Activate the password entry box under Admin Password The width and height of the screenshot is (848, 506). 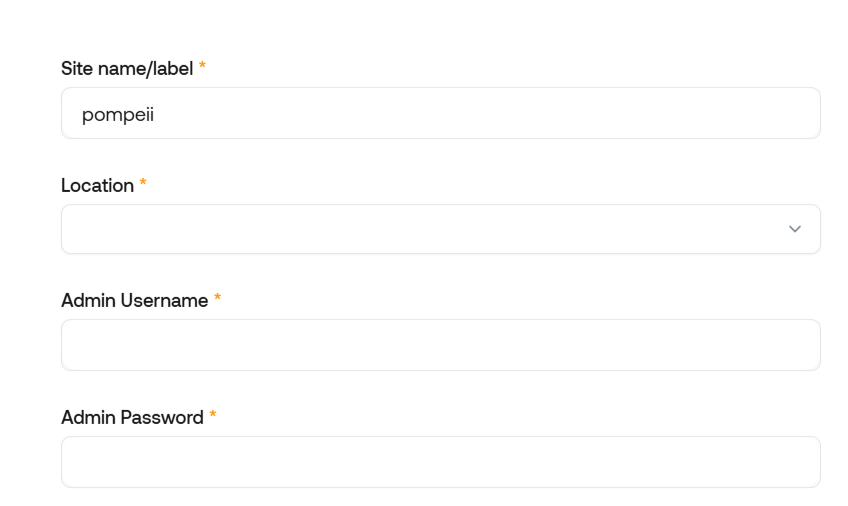pos(400,462)
